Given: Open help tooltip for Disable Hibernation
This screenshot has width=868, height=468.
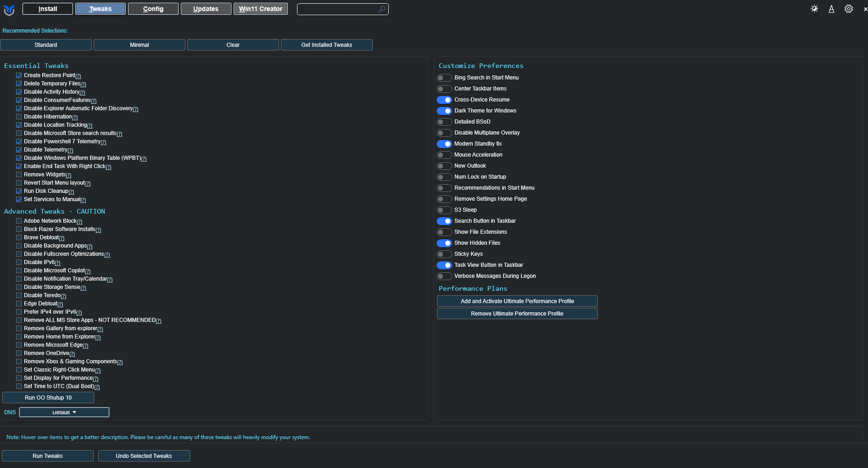Looking at the screenshot, I should click(75, 118).
